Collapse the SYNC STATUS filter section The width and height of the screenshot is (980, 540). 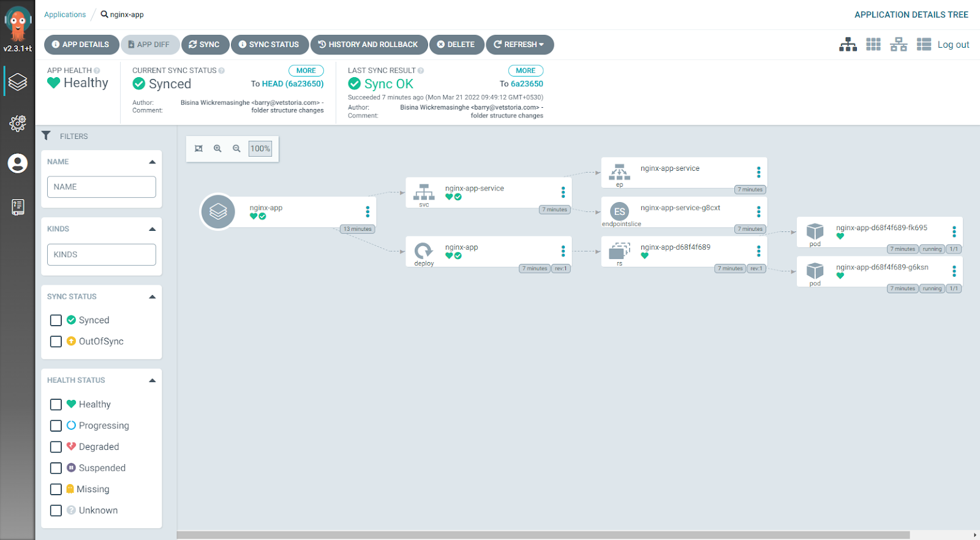[152, 296]
